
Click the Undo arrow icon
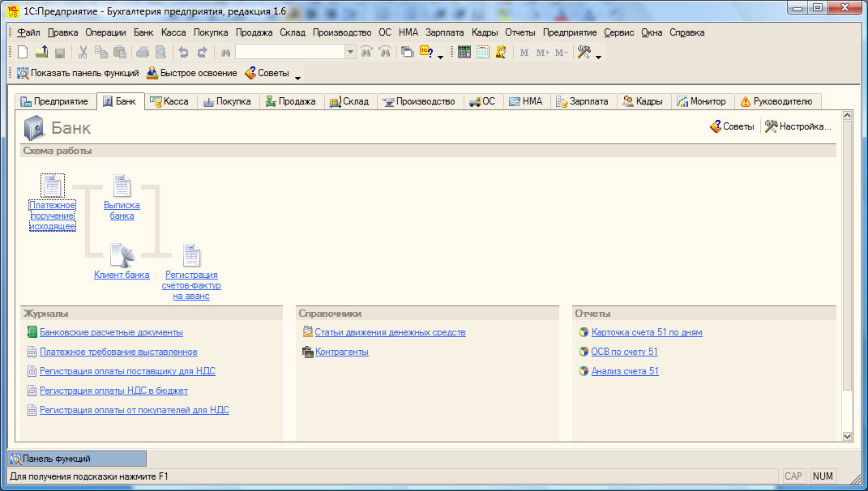point(183,52)
